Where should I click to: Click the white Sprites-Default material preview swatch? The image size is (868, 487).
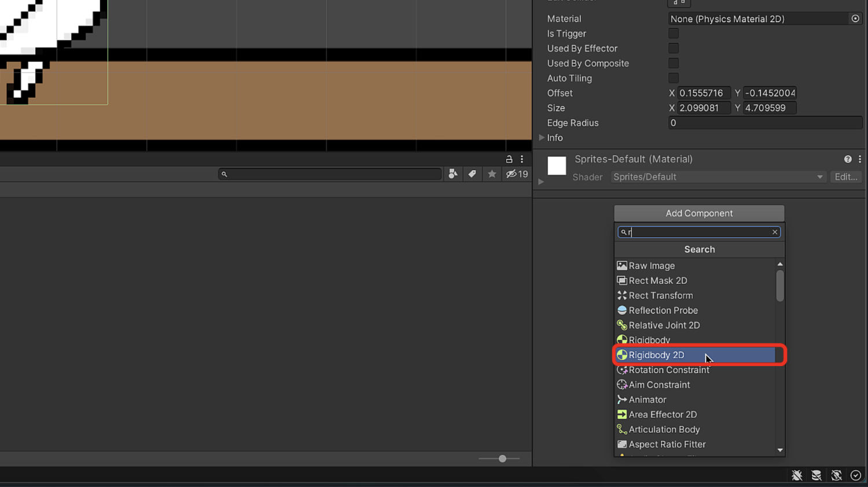pyautogui.click(x=557, y=166)
